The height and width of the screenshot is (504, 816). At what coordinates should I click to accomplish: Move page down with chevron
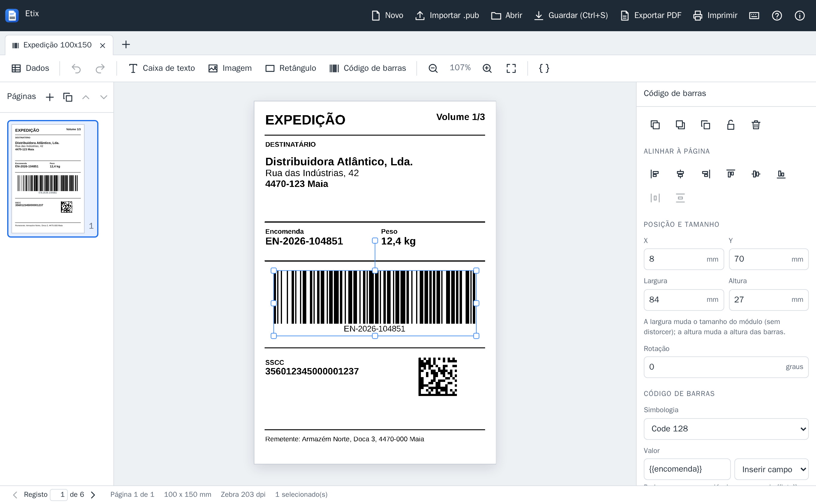point(104,97)
